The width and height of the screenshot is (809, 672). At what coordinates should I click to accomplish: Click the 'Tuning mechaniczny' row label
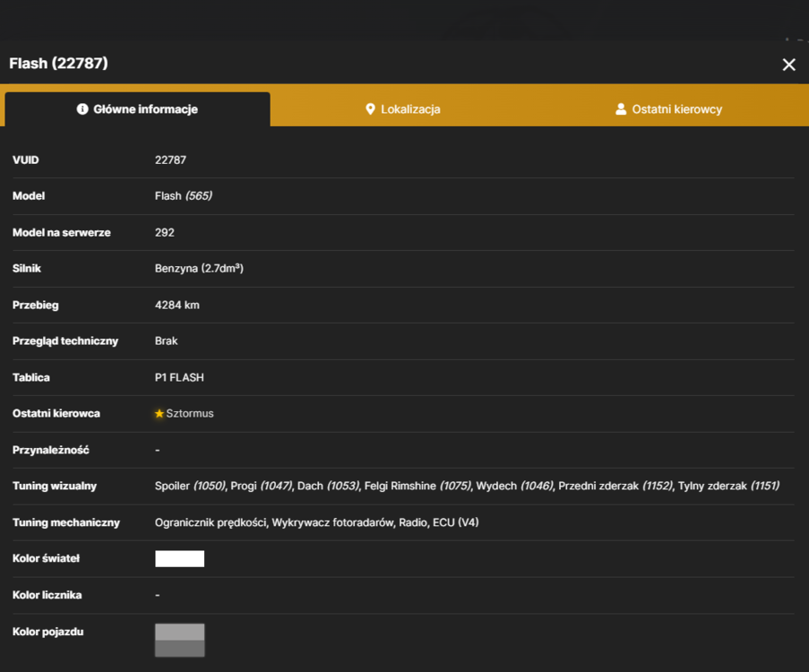(x=66, y=523)
